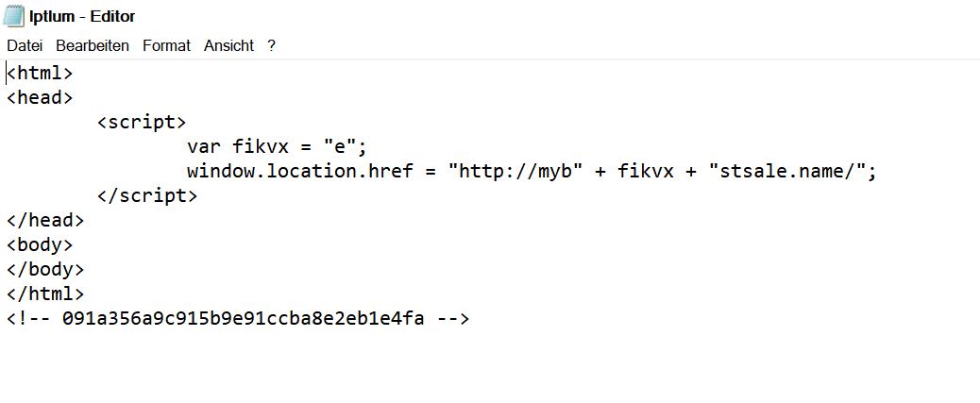Click the hash comment at the bottom
Image resolution: width=980 pixels, height=403 pixels.
[238, 318]
